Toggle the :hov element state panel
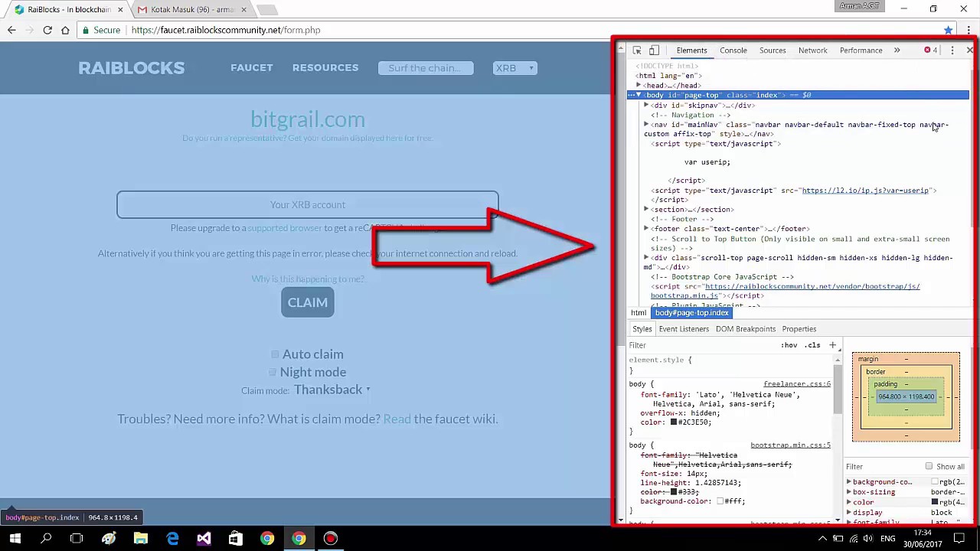The height and width of the screenshot is (551, 980). click(789, 345)
